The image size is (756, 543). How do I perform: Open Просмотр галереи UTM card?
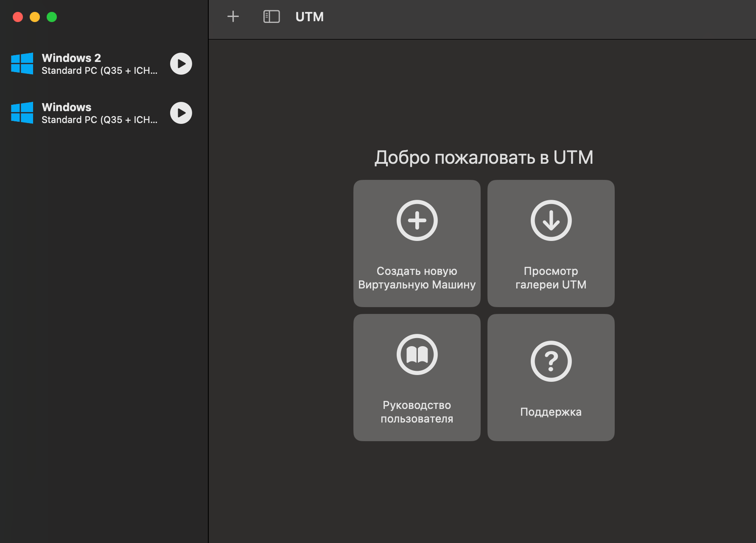tap(551, 244)
